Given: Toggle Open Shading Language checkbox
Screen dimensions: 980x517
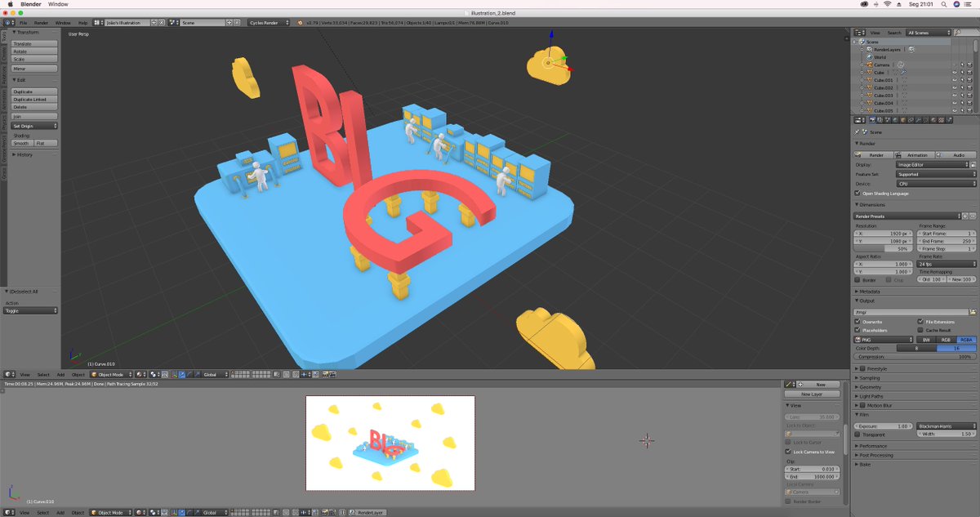Looking at the screenshot, I should 858,194.
